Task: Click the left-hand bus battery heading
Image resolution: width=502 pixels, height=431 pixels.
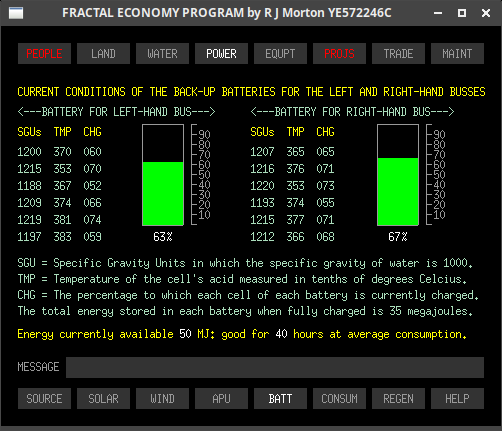Action: [117, 112]
